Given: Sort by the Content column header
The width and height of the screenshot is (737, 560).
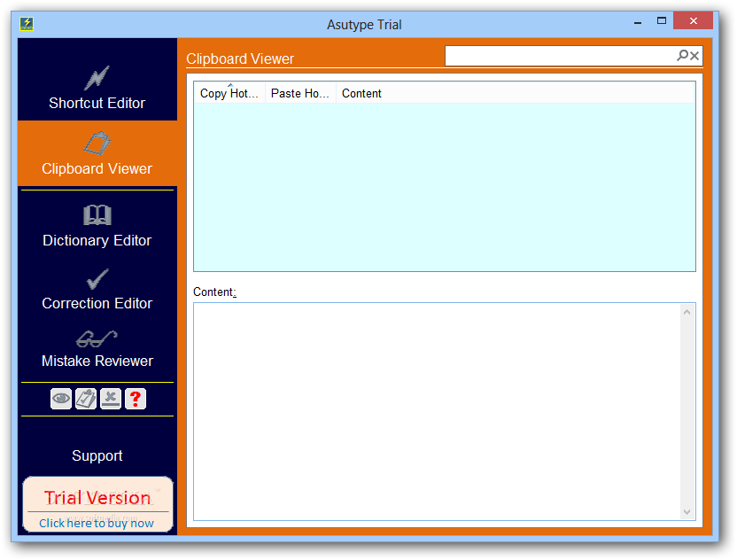Looking at the screenshot, I should pyautogui.click(x=516, y=93).
